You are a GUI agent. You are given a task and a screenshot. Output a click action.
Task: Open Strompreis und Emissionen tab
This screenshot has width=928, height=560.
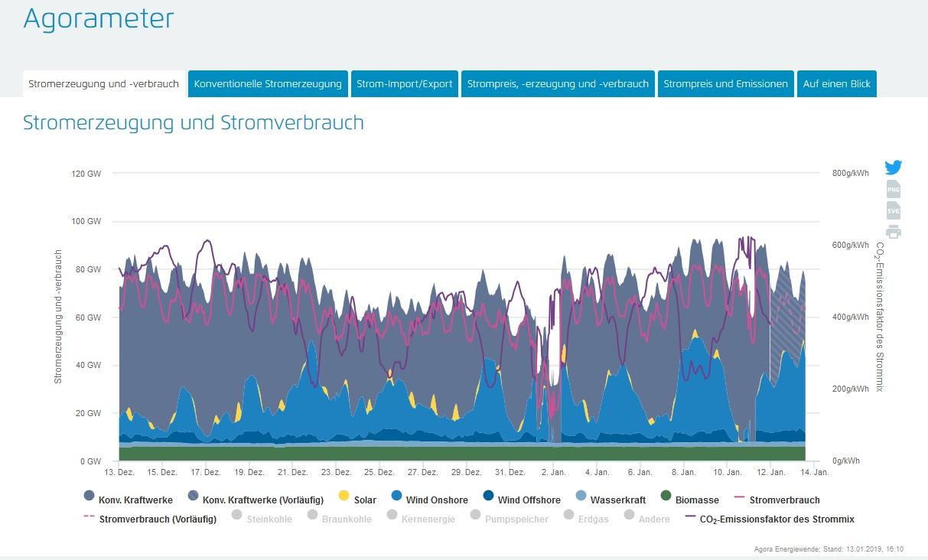(x=725, y=84)
